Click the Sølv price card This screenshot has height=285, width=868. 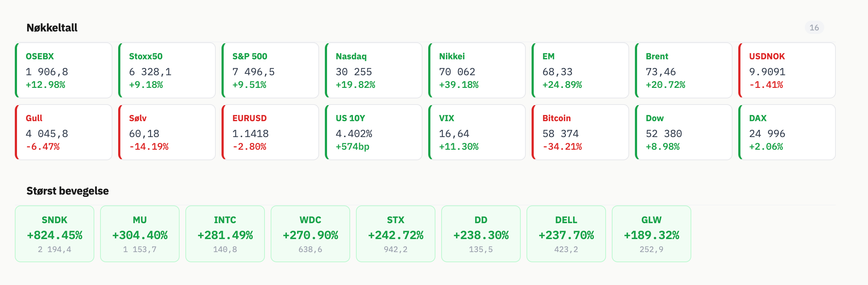(167, 132)
